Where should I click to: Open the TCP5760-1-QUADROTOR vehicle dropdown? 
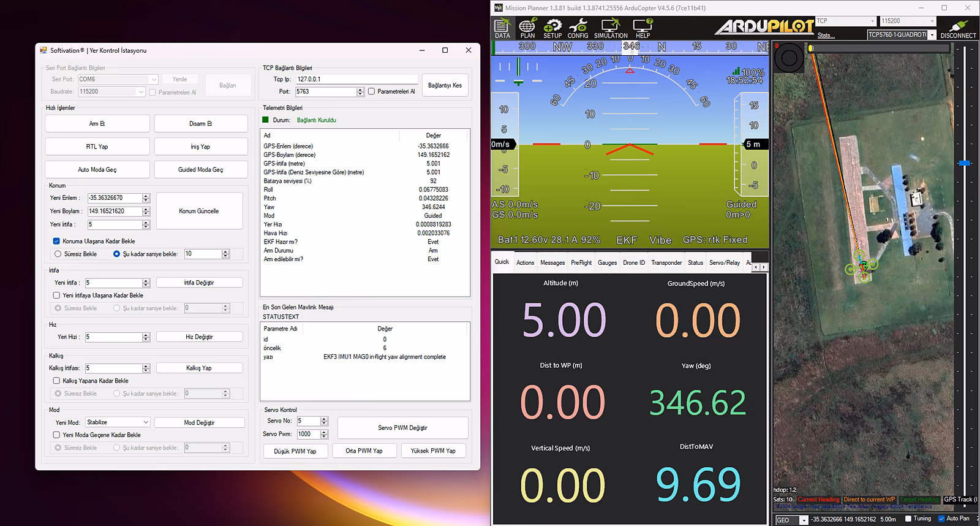click(902, 35)
